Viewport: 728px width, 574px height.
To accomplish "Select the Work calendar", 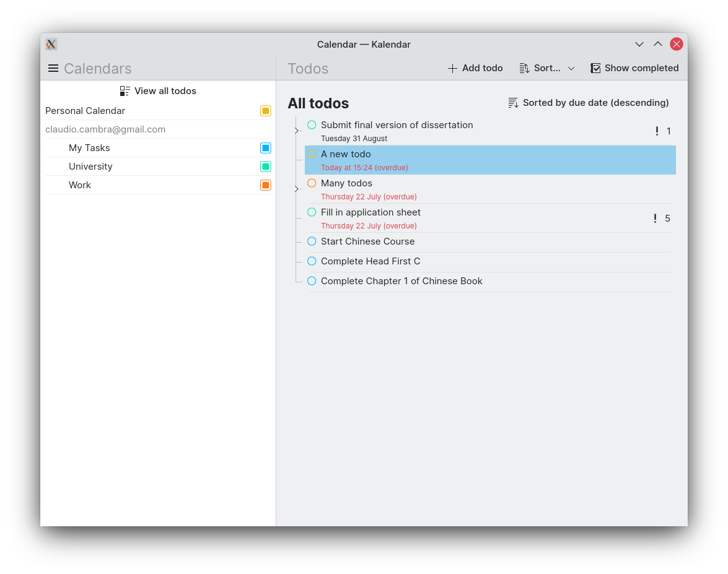I will point(159,185).
